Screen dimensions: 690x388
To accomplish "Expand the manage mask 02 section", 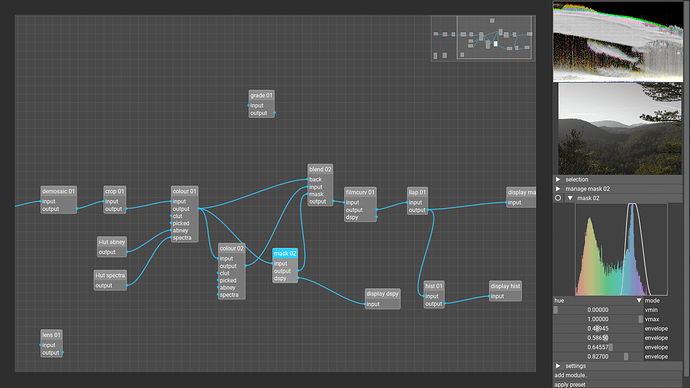I will coord(558,189).
